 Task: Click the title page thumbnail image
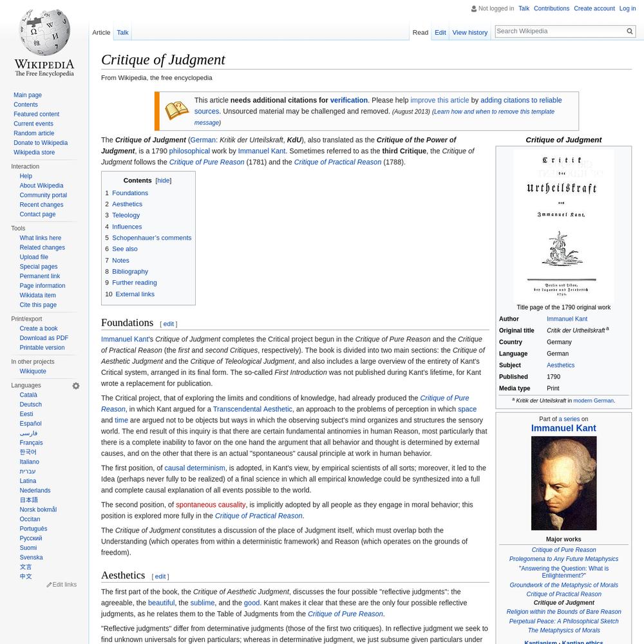pos(563,225)
